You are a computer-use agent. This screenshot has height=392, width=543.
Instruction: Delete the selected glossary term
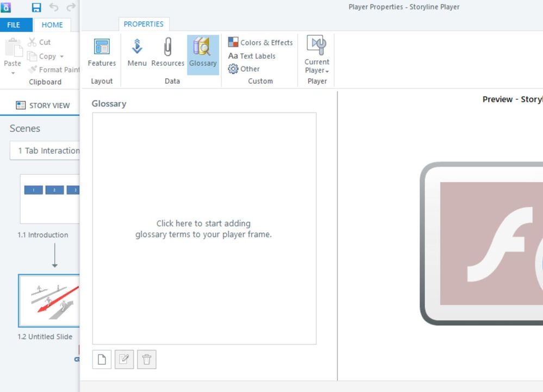(x=147, y=359)
